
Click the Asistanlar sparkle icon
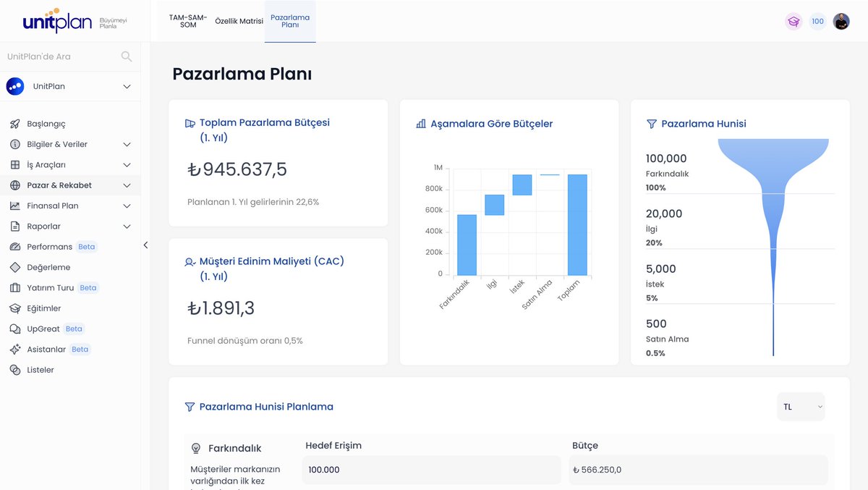15,350
